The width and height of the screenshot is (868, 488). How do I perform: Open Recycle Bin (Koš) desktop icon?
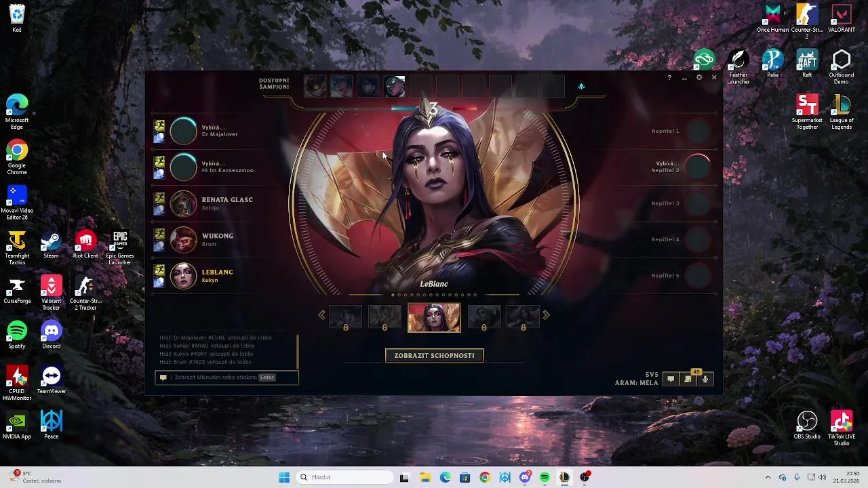coord(17,18)
